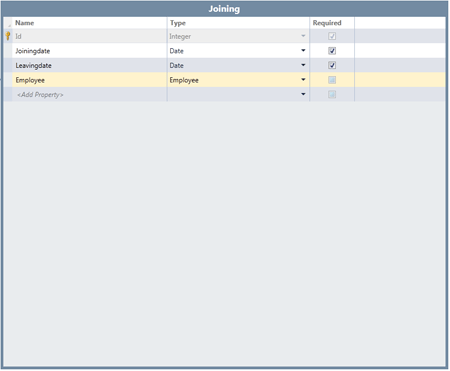Image resolution: width=450 pixels, height=371 pixels.
Task: Click the Joining entity title bar
Action: (224, 9)
